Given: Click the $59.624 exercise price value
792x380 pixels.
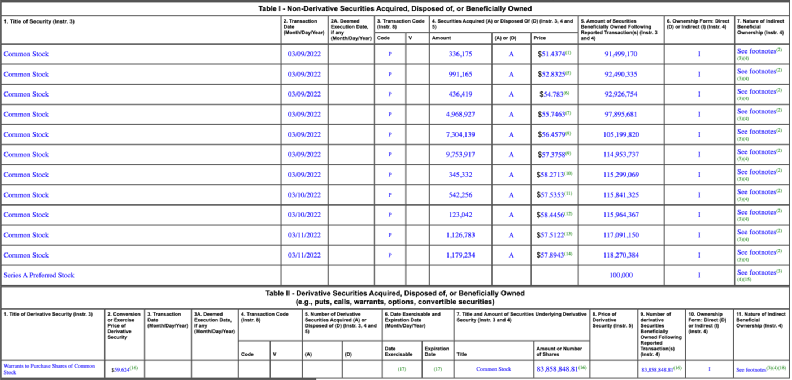Looking at the screenshot, I should tap(121, 370).
